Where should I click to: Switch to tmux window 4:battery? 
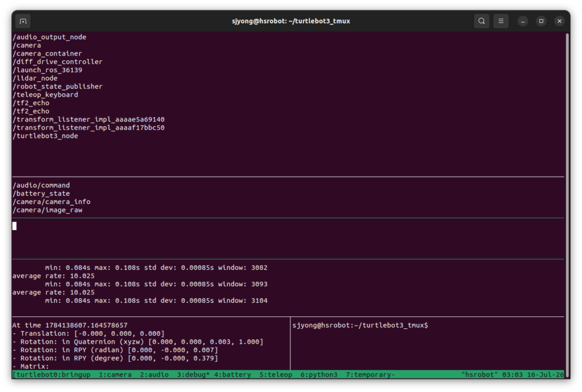click(232, 374)
